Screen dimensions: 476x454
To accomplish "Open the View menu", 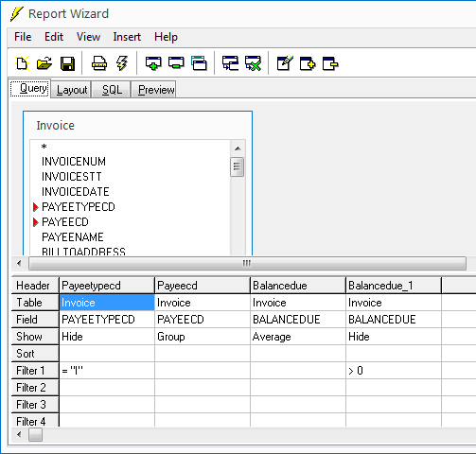I will point(88,37).
